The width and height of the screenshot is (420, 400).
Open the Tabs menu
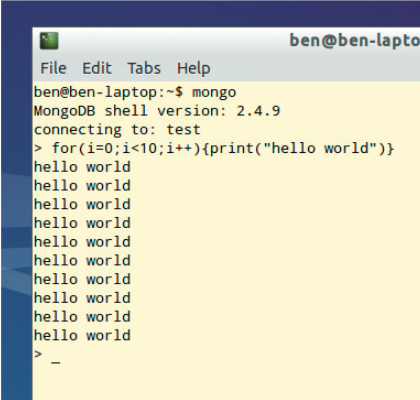(144, 69)
